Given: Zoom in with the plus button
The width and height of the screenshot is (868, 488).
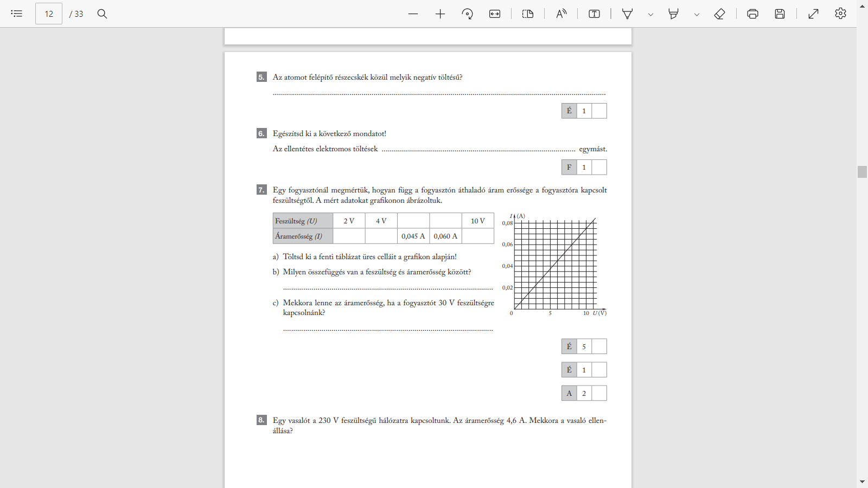Looking at the screenshot, I should [x=440, y=14].
